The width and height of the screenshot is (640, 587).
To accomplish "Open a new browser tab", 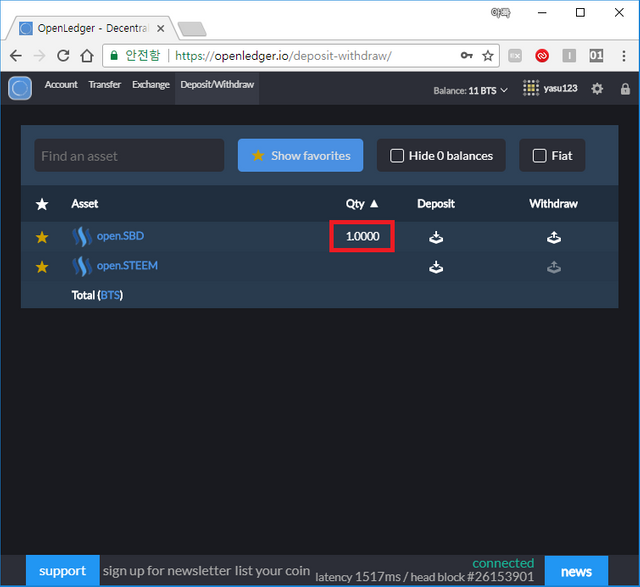I will pyautogui.click(x=192, y=29).
